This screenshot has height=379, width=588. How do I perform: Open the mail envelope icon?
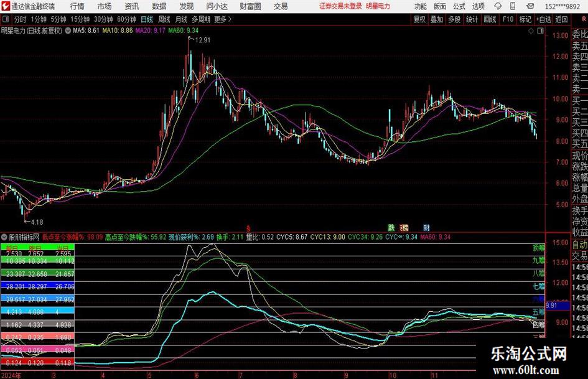(530, 6)
